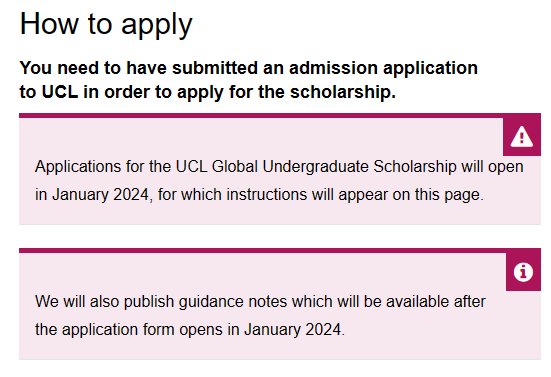Screen dimensions: 551x377
Task: Click the information circle icon
Action: (523, 272)
